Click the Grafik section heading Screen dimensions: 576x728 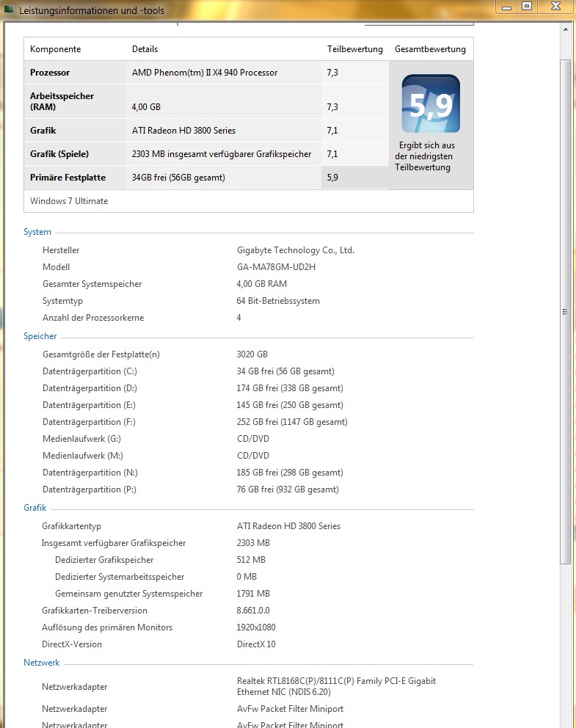coord(34,508)
